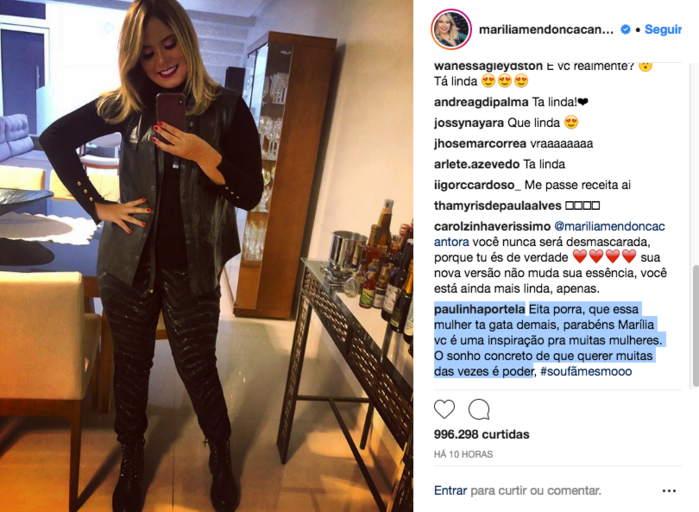The image size is (699, 512).
Task: Open #soufãmesmooo hashtag
Action: [586, 372]
